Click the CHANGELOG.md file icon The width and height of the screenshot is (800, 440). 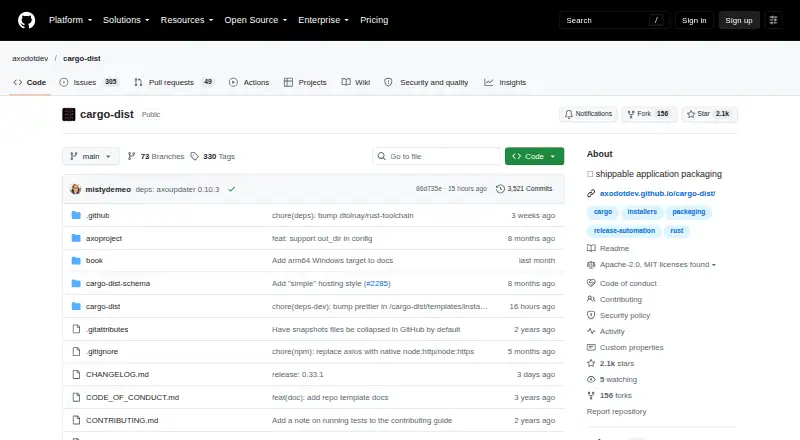(x=76, y=374)
